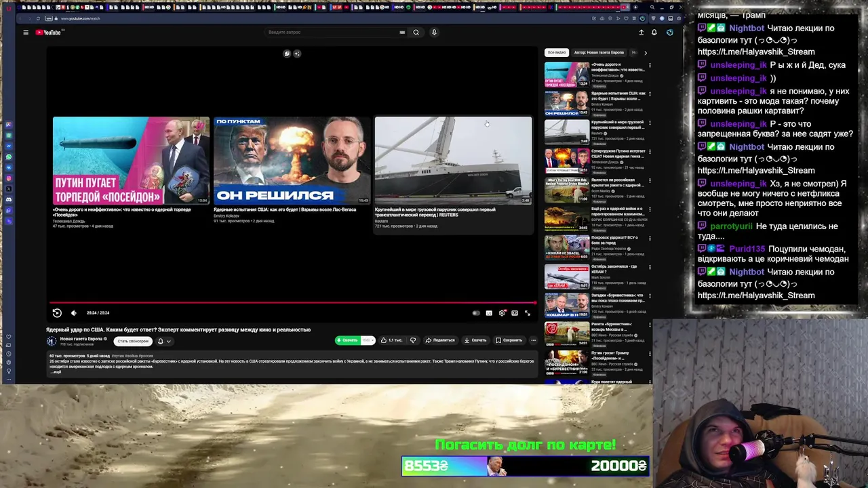Open the YouTube create/upload icon
The height and width of the screenshot is (488, 868).
click(641, 33)
